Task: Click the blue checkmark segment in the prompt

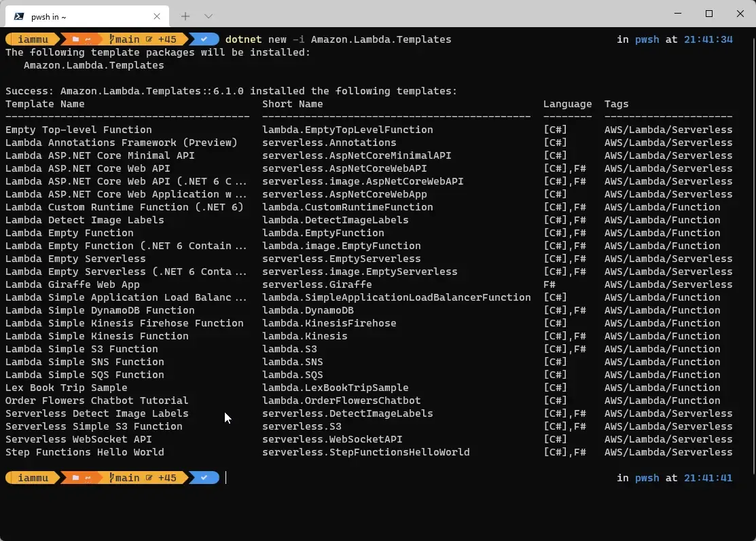Action: point(203,39)
